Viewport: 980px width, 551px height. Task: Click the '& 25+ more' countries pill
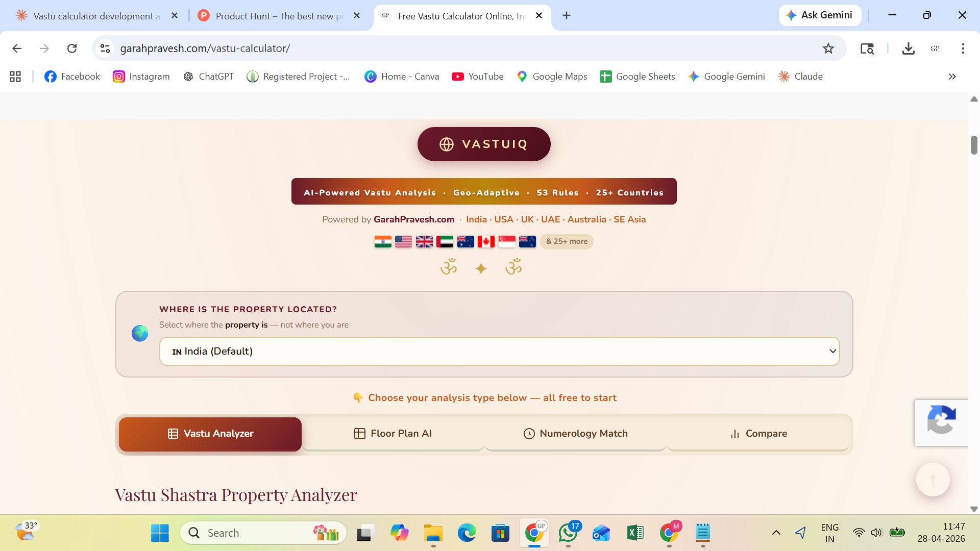(x=567, y=241)
